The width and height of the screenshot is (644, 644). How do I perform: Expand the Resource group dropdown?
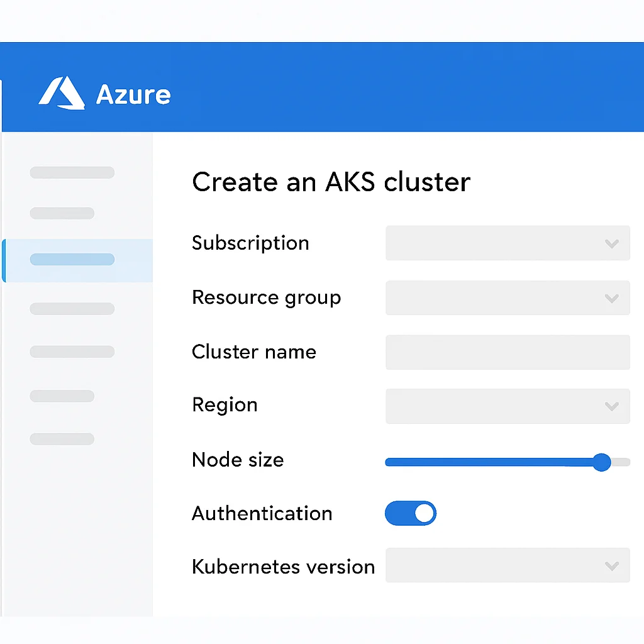tap(508, 297)
